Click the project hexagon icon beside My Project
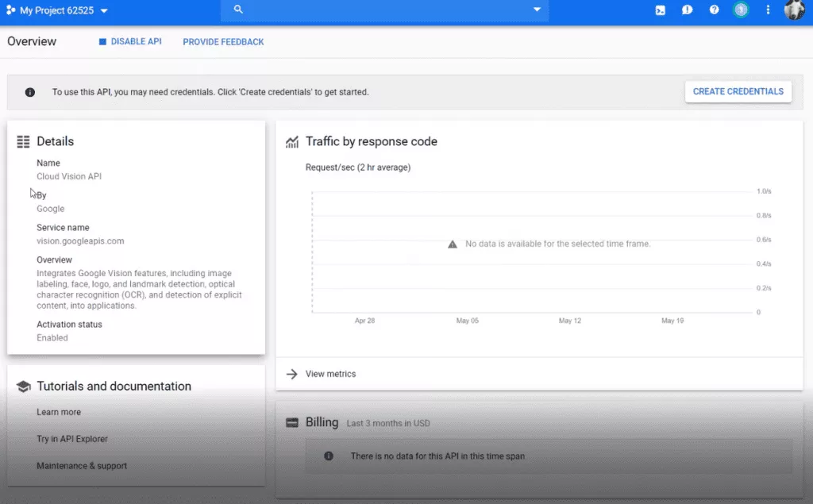The image size is (813, 504). (10, 10)
